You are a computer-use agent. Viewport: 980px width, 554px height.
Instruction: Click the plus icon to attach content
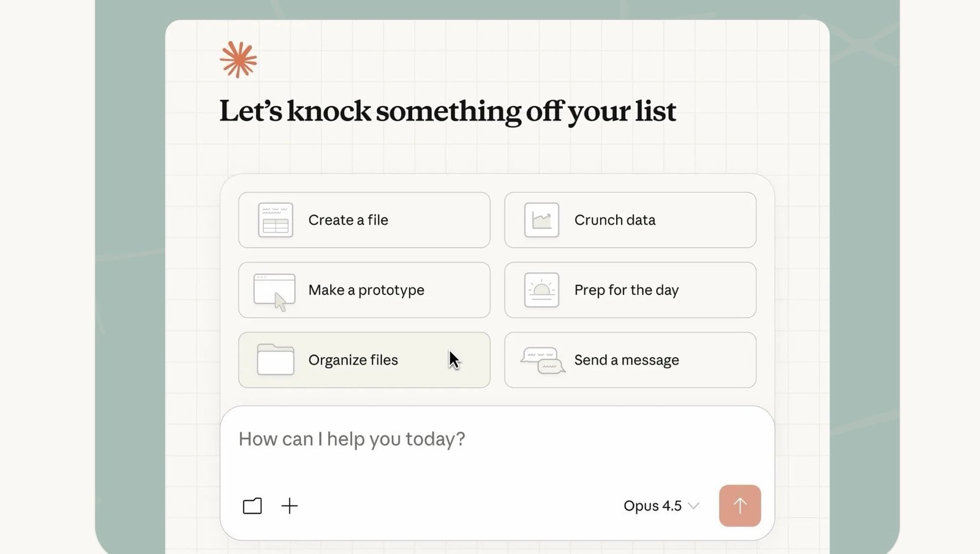tap(289, 506)
